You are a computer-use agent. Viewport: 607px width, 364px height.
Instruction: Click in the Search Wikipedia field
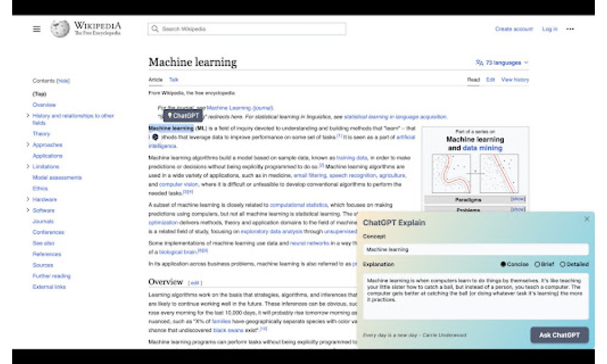pyautogui.click(x=247, y=29)
